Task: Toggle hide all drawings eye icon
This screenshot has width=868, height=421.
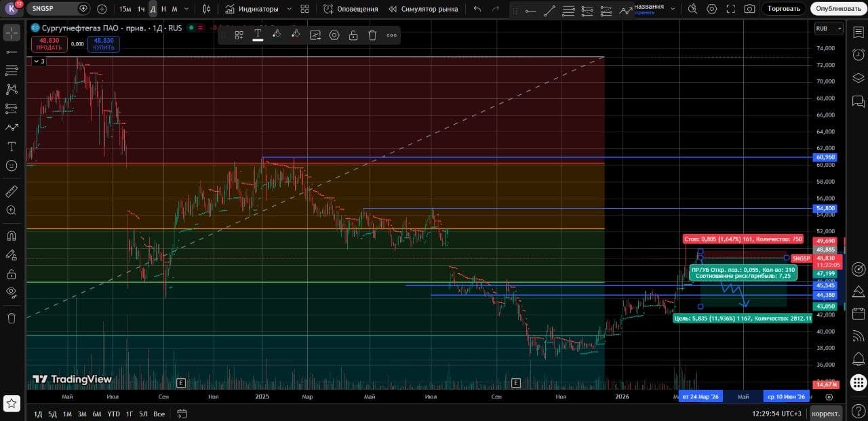Action: point(12,293)
